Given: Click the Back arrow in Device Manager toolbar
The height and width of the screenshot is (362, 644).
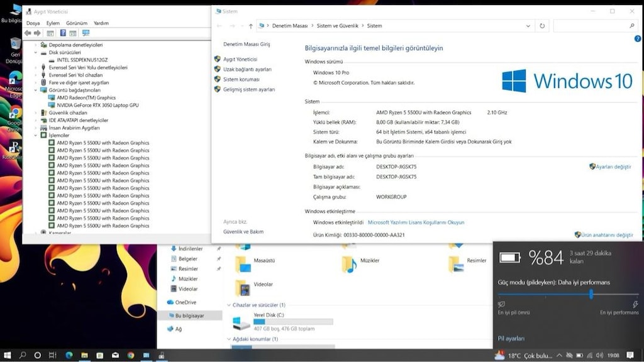Looking at the screenshot, I should coord(28,33).
